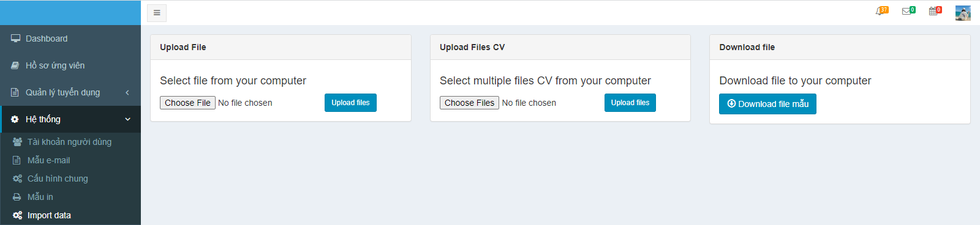
Task: Click the Hệ thống gear icon
Action: coord(15,119)
